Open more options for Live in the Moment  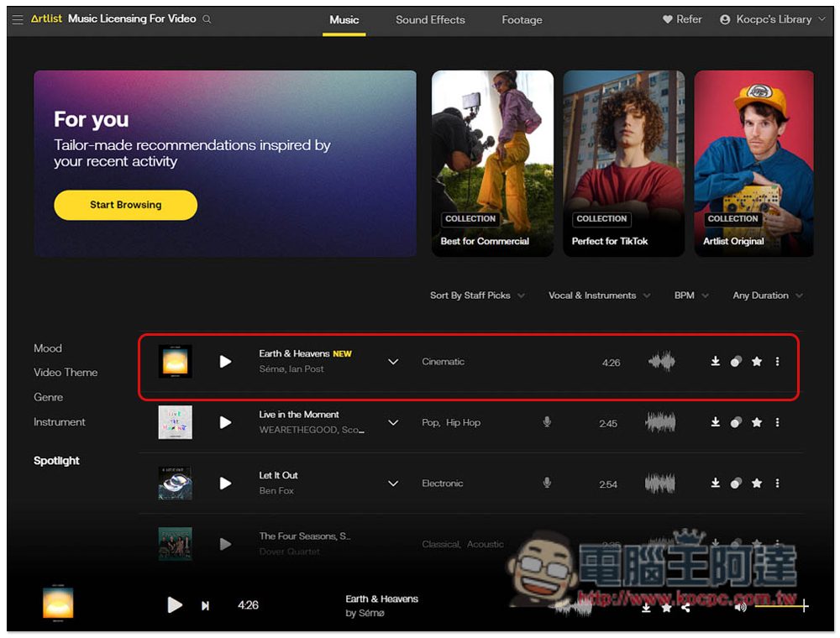pyautogui.click(x=777, y=423)
